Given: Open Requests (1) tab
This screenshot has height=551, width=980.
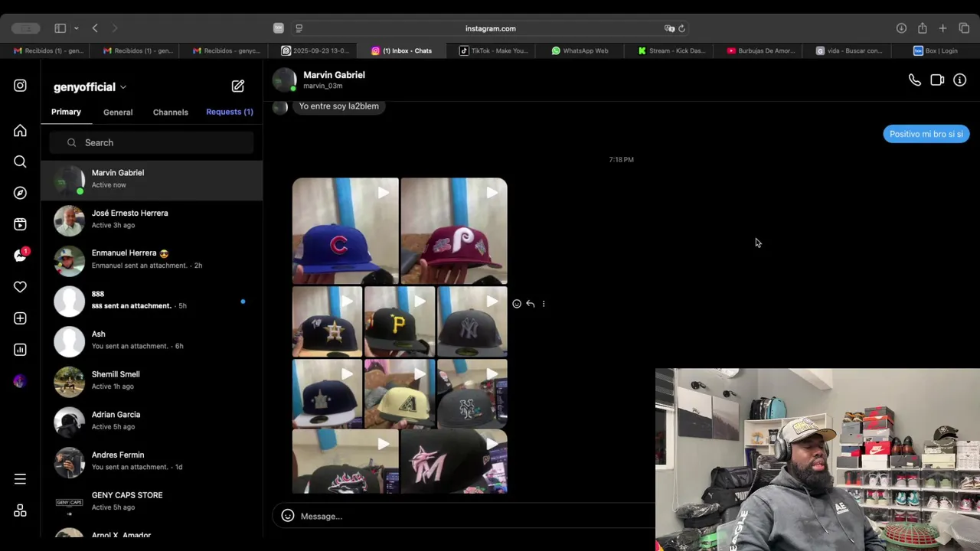Looking at the screenshot, I should click(x=230, y=112).
